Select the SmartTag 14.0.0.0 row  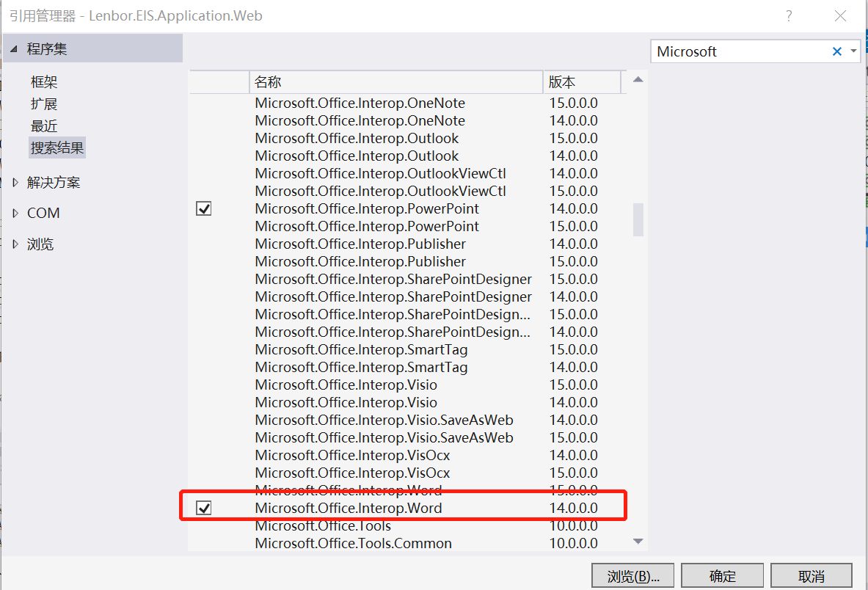[408, 368]
